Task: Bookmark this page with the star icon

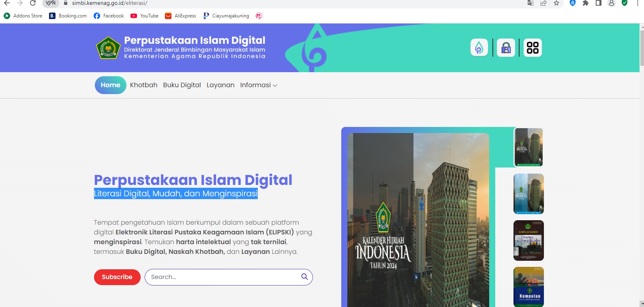Action: click(x=556, y=3)
